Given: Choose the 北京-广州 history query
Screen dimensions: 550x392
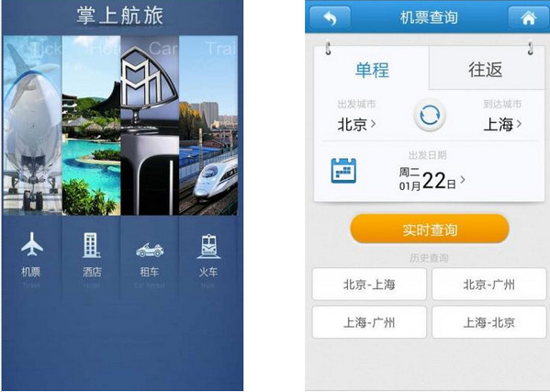Looking at the screenshot, I should 489,284.
